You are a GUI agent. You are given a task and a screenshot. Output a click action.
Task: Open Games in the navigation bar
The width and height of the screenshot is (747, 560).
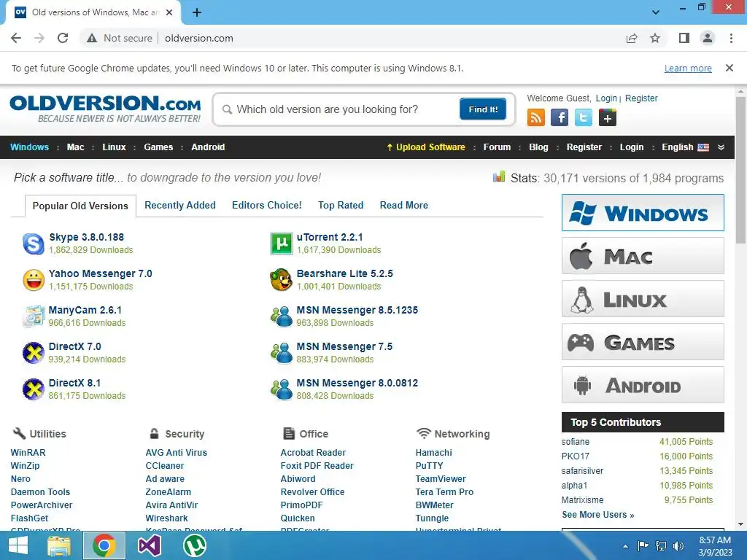click(158, 147)
